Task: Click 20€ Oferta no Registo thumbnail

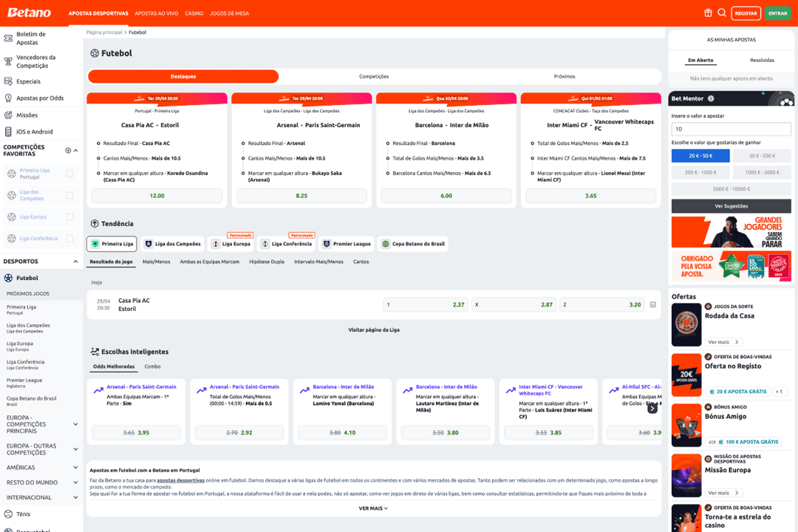Action: [x=686, y=375]
